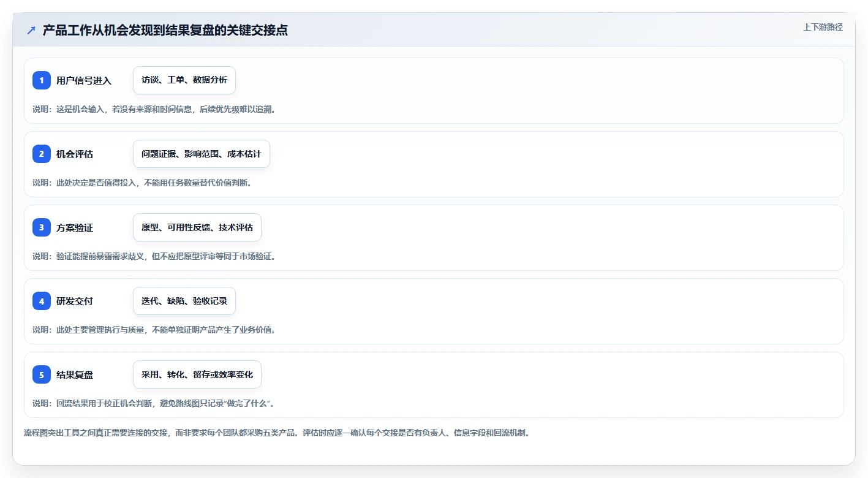This screenshot has height=478, width=868.
Task: Click the note starting 说明：验证能提前暴露需求歧义
Action: coord(154,256)
